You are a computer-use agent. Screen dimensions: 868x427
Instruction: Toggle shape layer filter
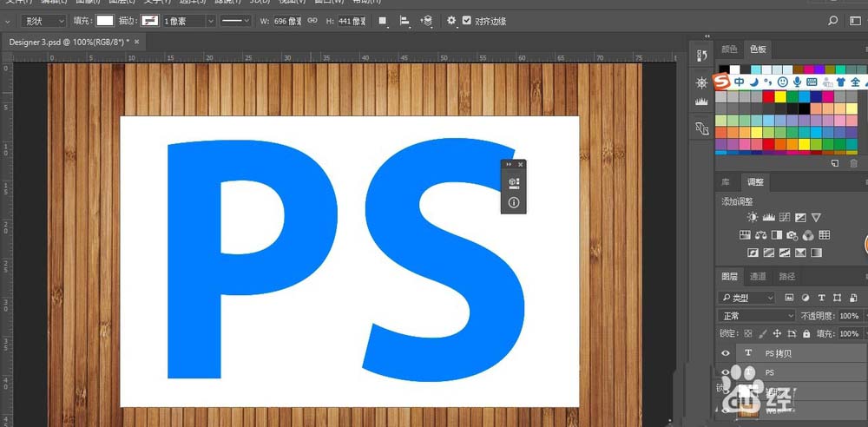tap(837, 298)
